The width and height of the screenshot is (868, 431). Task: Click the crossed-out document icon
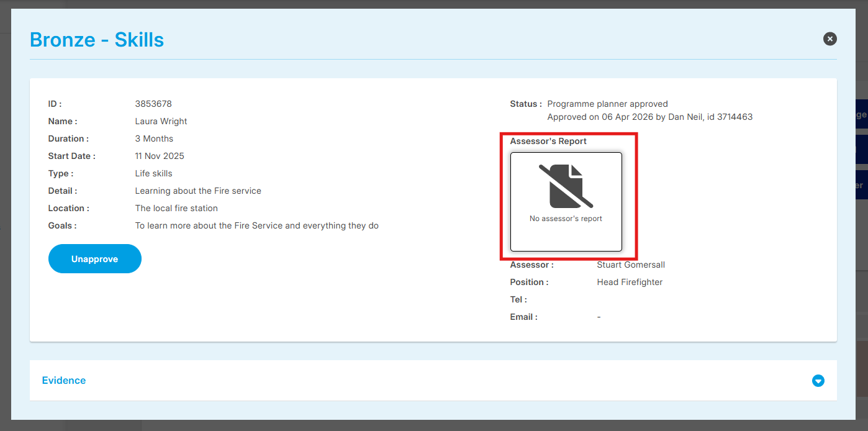click(566, 186)
